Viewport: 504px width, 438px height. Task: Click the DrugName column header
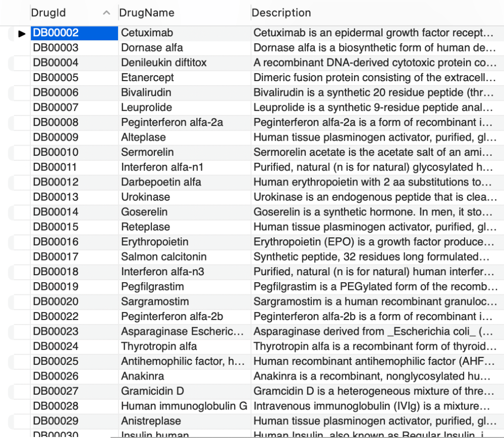[x=146, y=13]
